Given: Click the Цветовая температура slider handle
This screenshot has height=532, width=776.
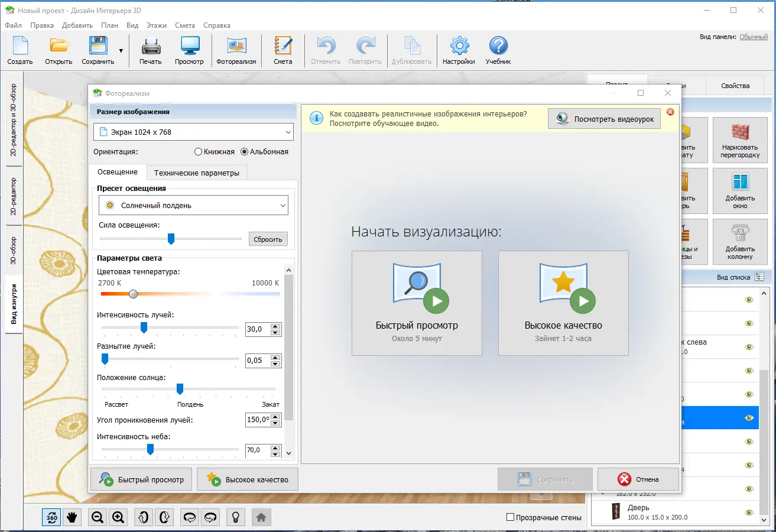Looking at the screenshot, I should coord(134,294).
